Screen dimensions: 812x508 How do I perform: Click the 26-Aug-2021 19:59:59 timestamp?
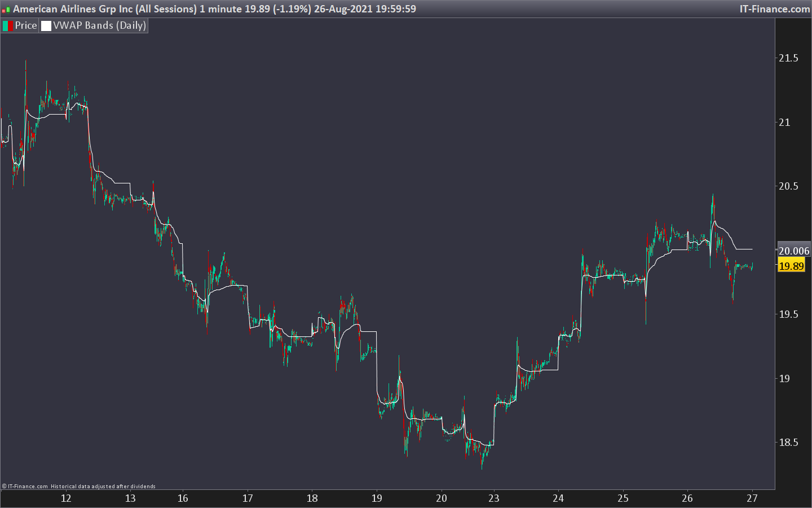[365, 9]
